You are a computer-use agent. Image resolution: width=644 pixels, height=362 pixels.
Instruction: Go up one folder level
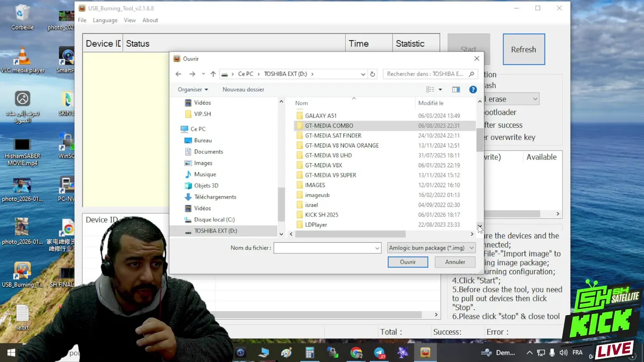[213, 74]
